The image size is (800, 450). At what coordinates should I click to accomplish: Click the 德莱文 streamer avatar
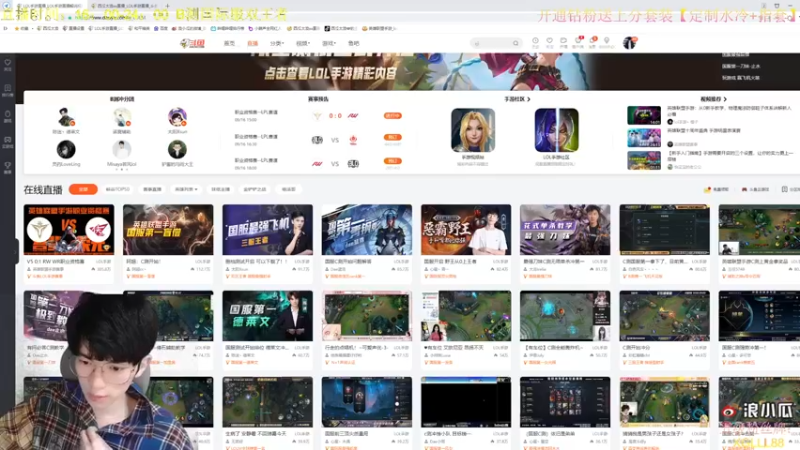pyautogui.click(x=66, y=117)
